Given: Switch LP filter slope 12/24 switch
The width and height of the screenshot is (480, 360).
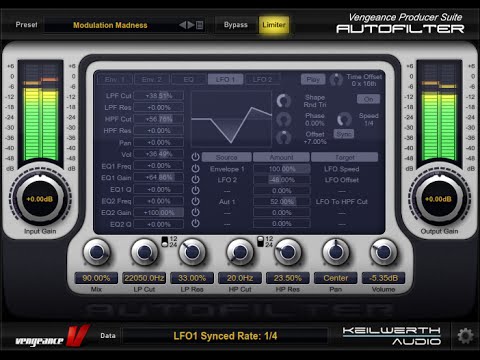Looking at the screenshot, I should click(165, 242).
